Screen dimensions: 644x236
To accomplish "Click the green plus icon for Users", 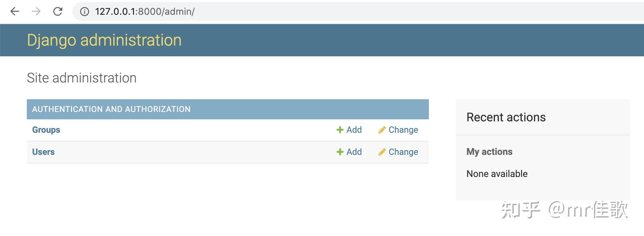I will 340,152.
